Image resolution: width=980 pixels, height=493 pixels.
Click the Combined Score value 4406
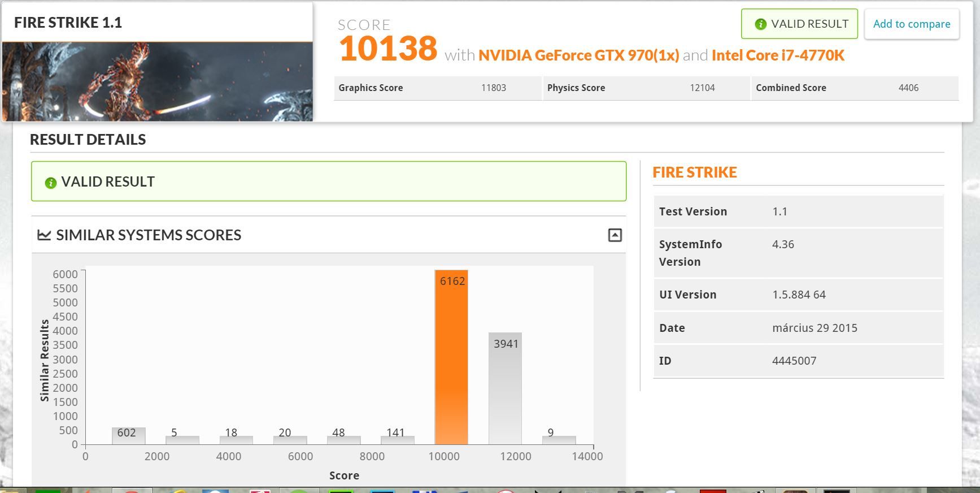pos(908,88)
